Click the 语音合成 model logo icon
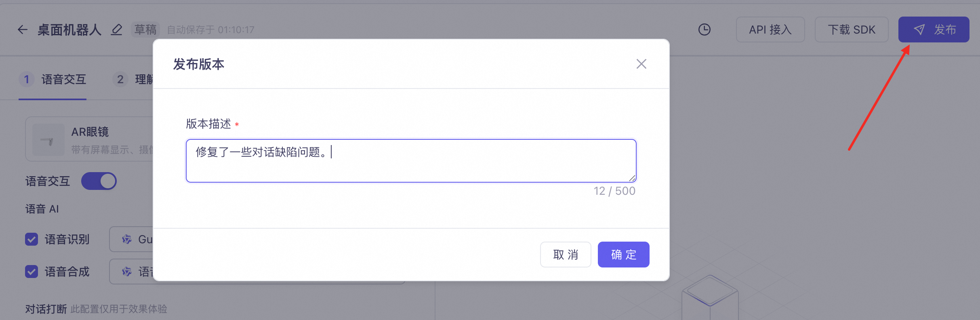The height and width of the screenshot is (320, 980). 127,272
